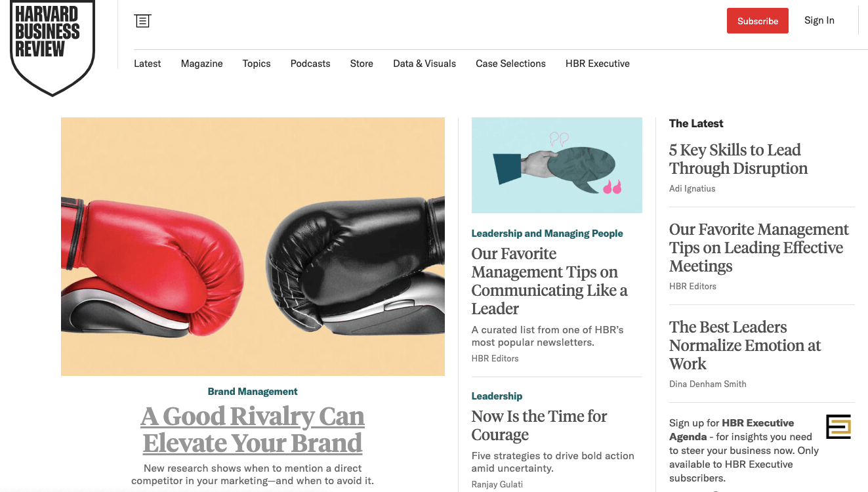Read A Good Rivalry Can Elevate Your Brand
868x492 pixels.
pyautogui.click(x=253, y=430)
